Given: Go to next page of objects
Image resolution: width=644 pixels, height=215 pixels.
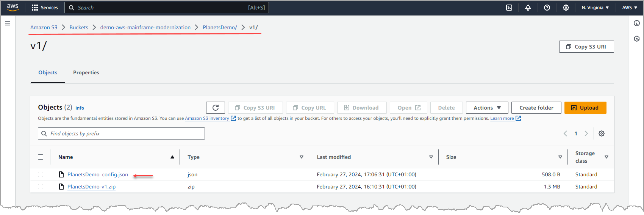Looking at the screenshot, I should [586, 133].
